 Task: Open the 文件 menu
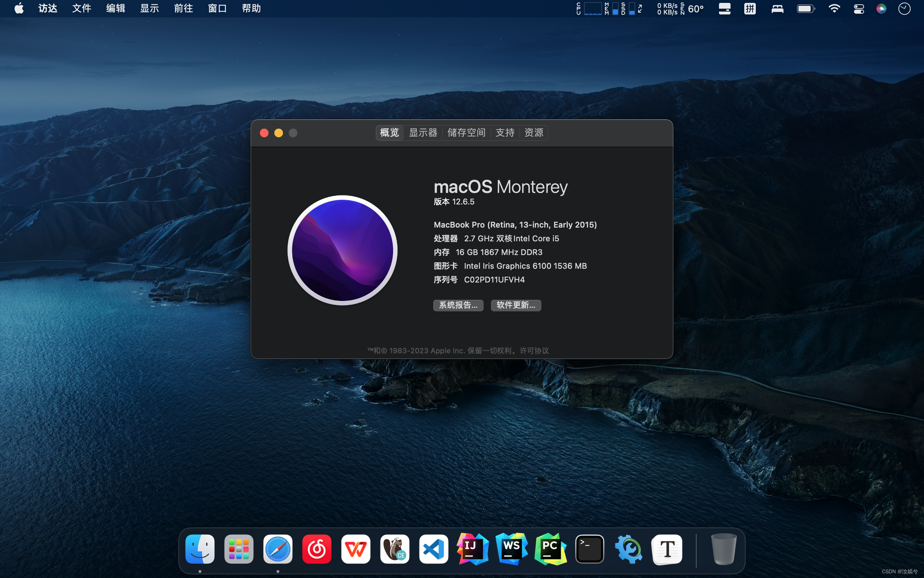pos(82,8)
